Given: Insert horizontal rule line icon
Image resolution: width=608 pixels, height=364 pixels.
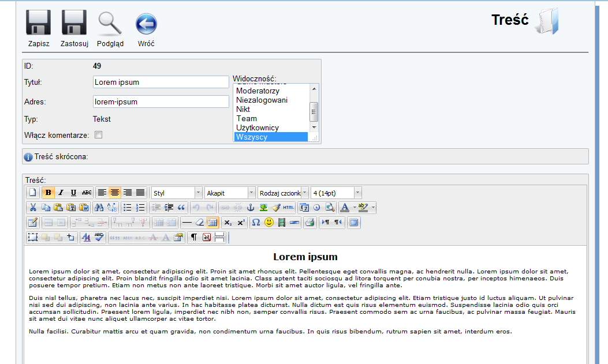Looking at the screenshot, I should pyautogui.click(x=187, y=223).
